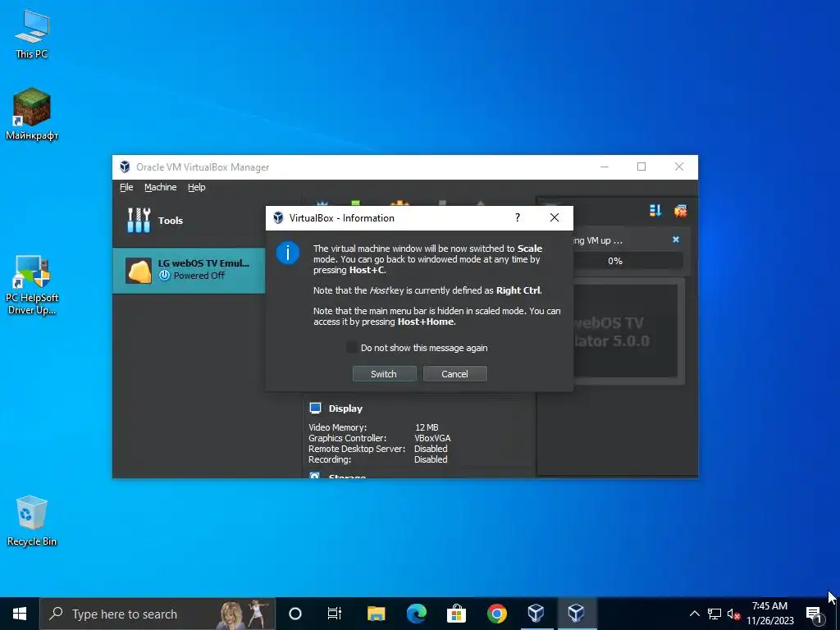
Task: Toggle notification ordering icon in notification panel
Action: click(x=655, y=211)
